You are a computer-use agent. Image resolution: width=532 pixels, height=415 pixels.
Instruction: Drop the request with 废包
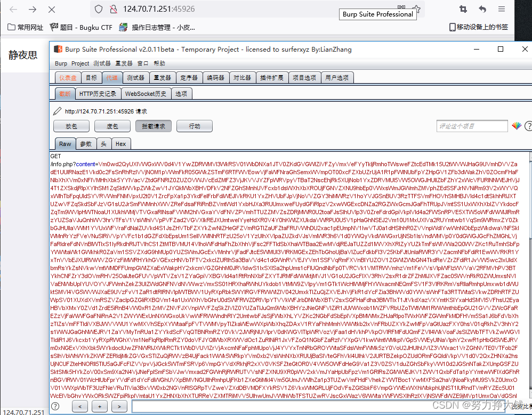112,126
